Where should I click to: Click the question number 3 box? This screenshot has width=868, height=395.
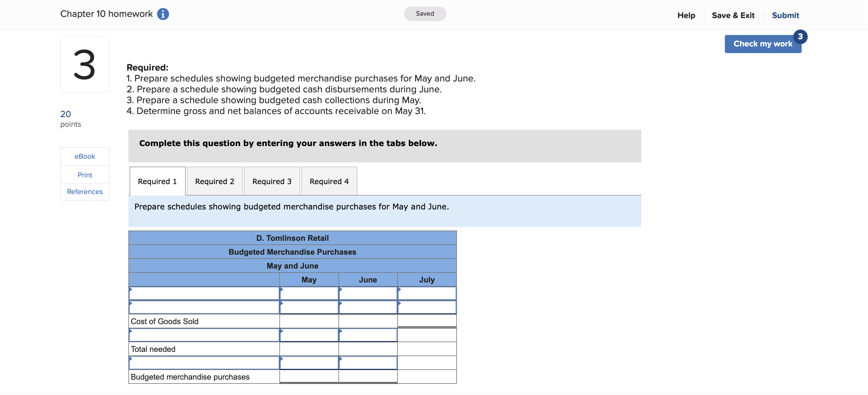pyautogui.click(x=85, y=65)
